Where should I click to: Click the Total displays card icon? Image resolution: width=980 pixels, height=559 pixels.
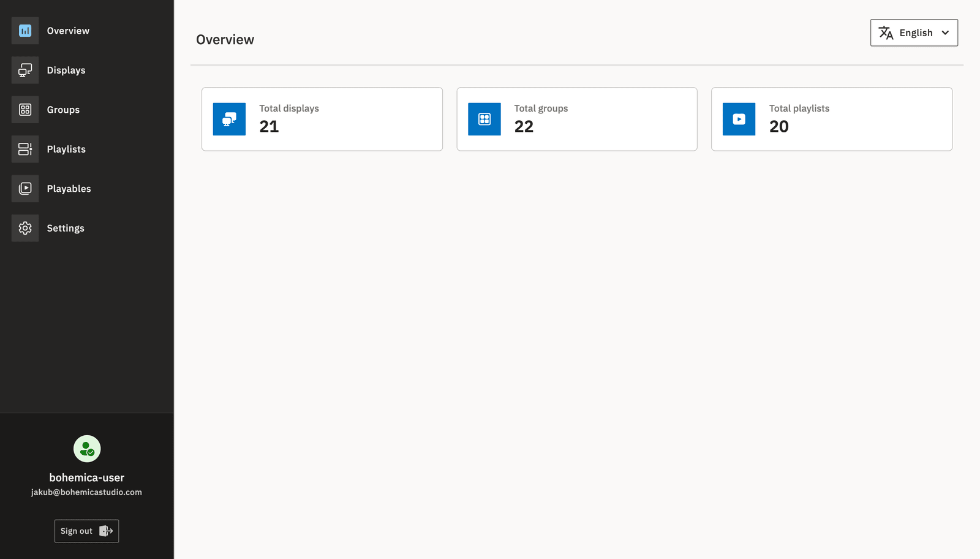click(x=229, y=119)
